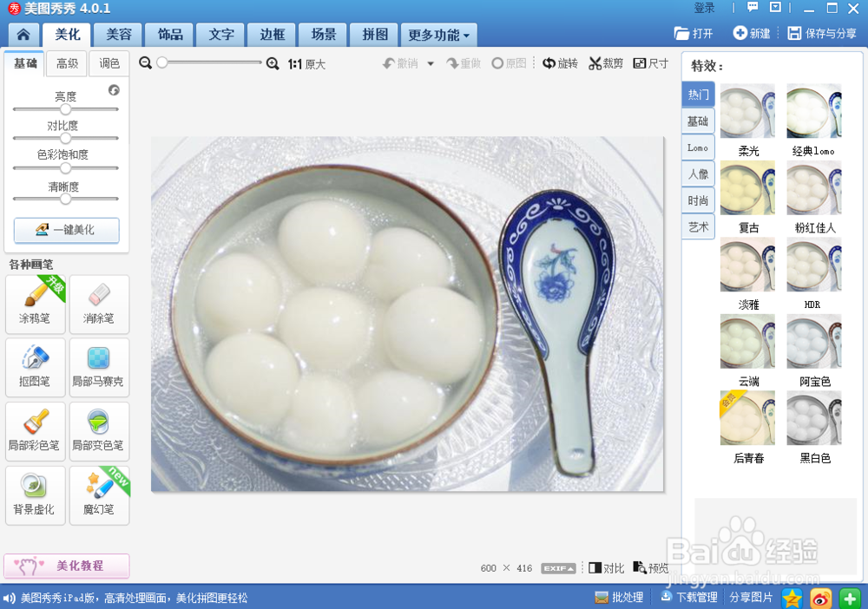This screenshot has width=868, height=609.
Task: Click 一键美化 one-click beautify button
Action: (x=67, y=230)
